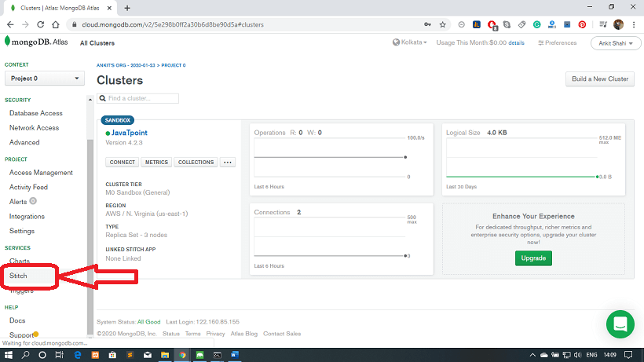Click the Ankit's Org breadcrumb link

(126, 65)
